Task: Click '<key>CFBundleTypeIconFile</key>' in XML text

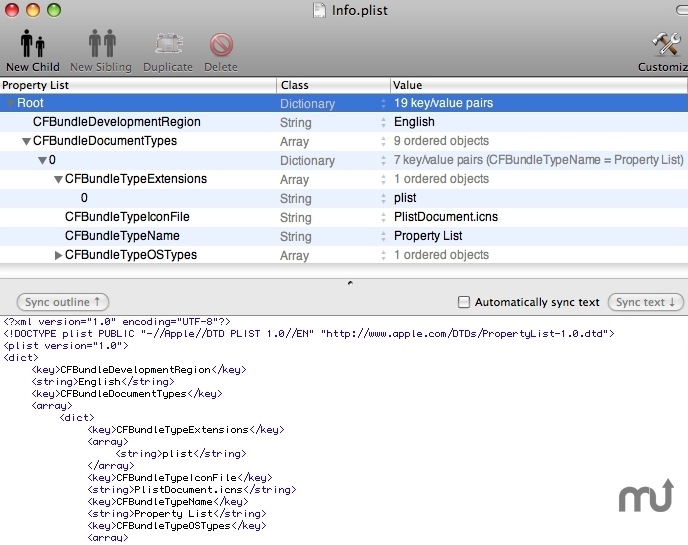Action: tap(179, 477)
